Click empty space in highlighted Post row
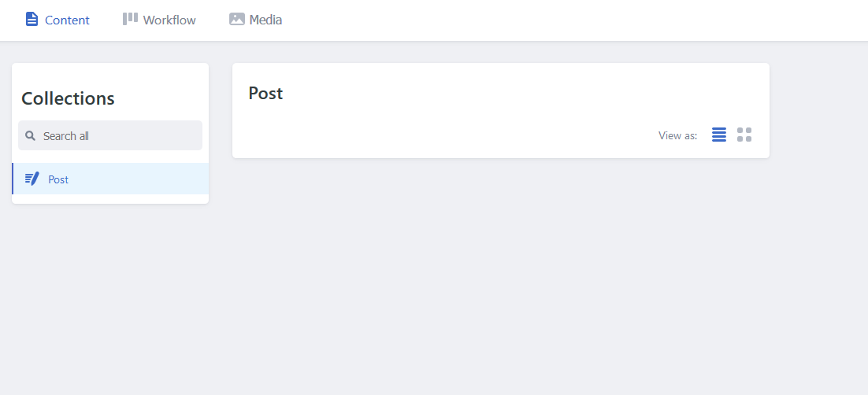 (x=139, y=179)
